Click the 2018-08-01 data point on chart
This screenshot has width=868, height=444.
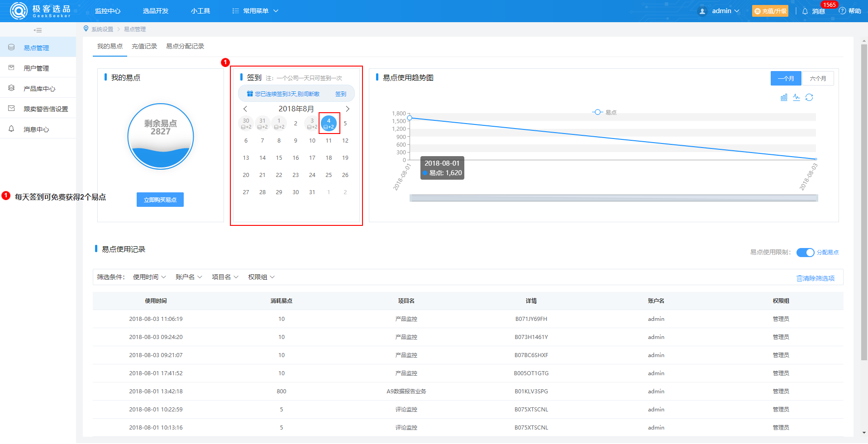click(x=410, y=118)
